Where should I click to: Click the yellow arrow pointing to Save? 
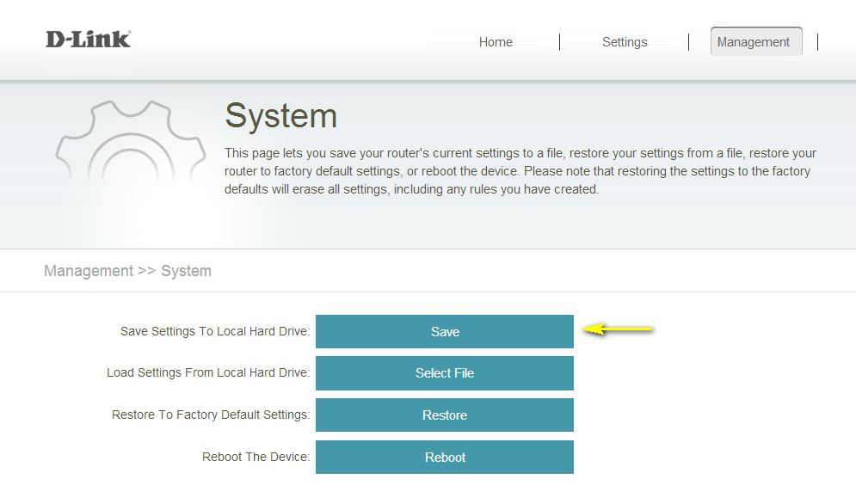[x=619, y=329]
